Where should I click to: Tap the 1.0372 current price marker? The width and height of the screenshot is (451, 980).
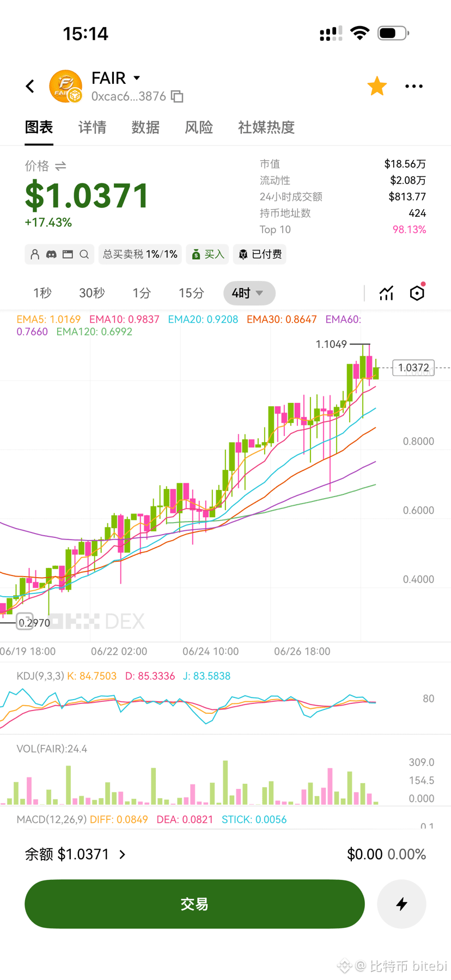pyautogui.click(x=413, y=368)
